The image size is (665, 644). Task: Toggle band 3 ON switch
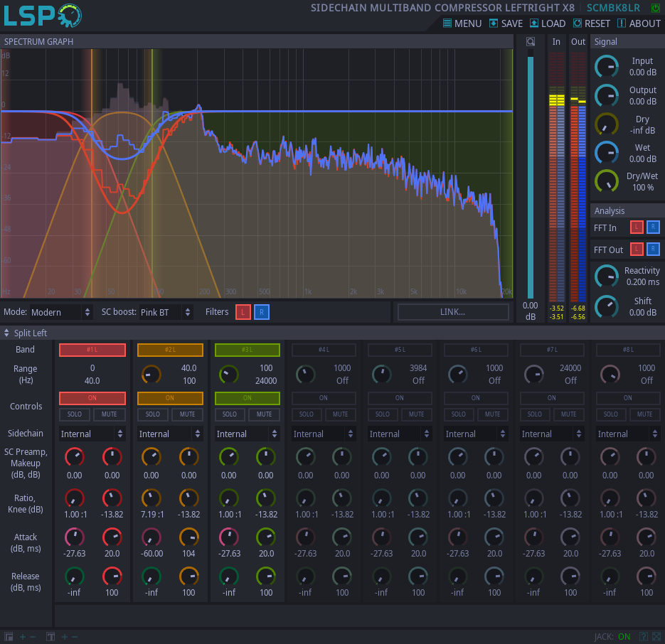point(248,398)
